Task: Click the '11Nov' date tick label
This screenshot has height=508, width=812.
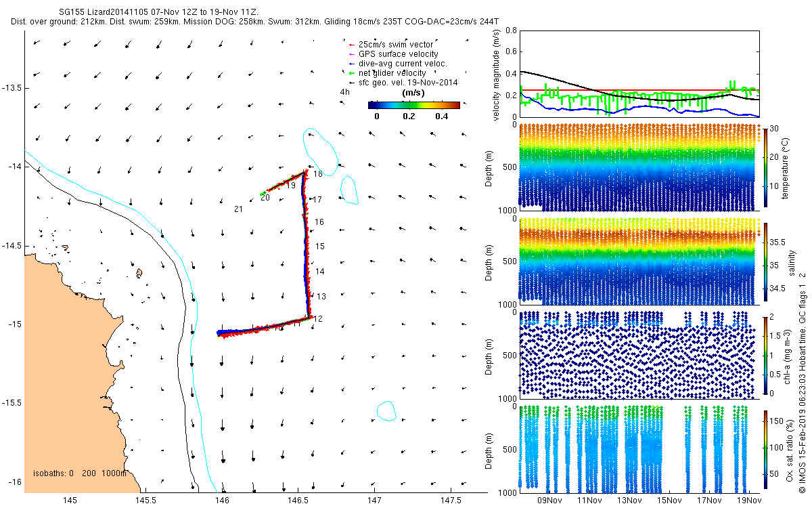Action: (x=589, y=501)
